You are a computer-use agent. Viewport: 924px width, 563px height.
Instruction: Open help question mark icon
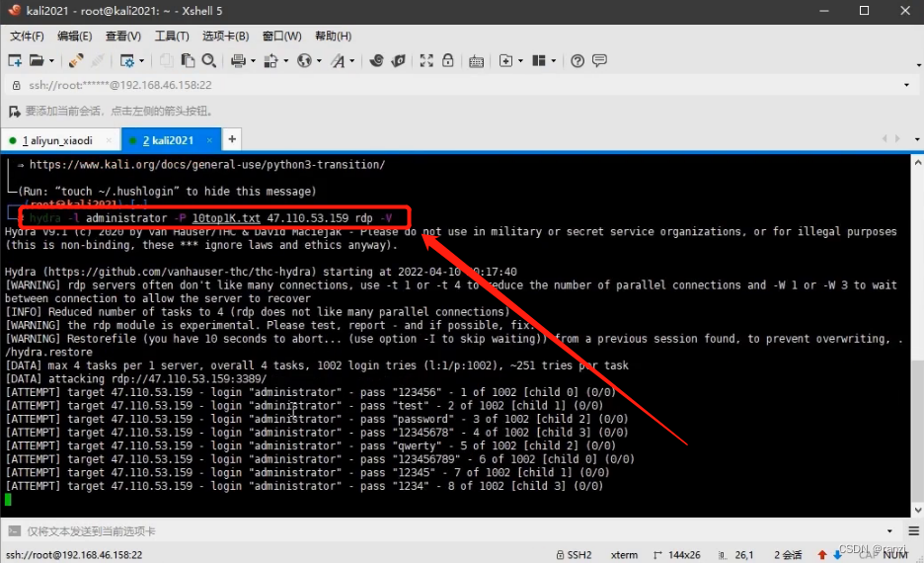(577, 60)
